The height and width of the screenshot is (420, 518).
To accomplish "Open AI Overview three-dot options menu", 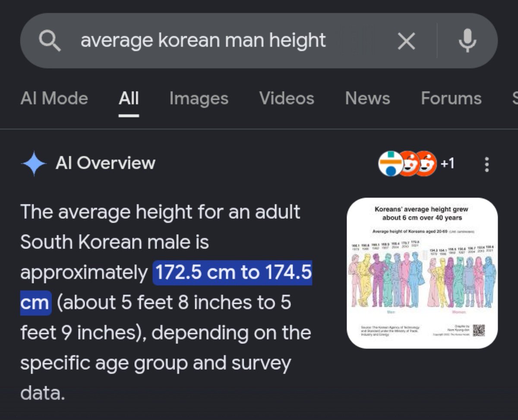I will (x=487, y=164).
